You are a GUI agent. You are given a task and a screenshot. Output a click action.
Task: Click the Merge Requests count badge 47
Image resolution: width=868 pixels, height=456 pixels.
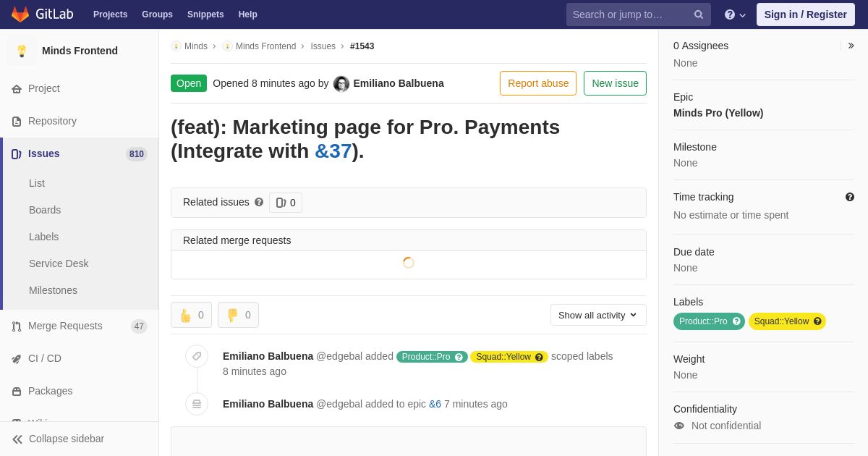139,326
